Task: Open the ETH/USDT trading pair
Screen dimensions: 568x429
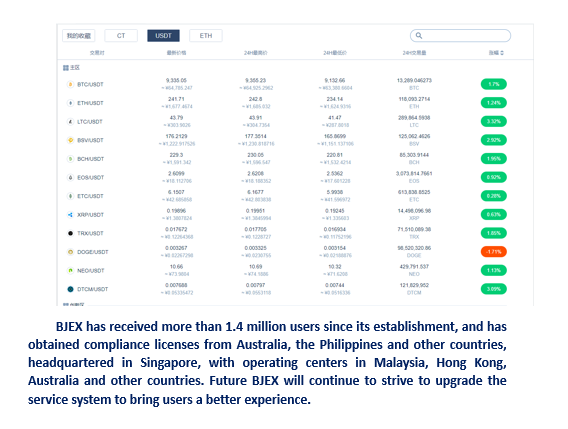Action: [x=90, y=103]
